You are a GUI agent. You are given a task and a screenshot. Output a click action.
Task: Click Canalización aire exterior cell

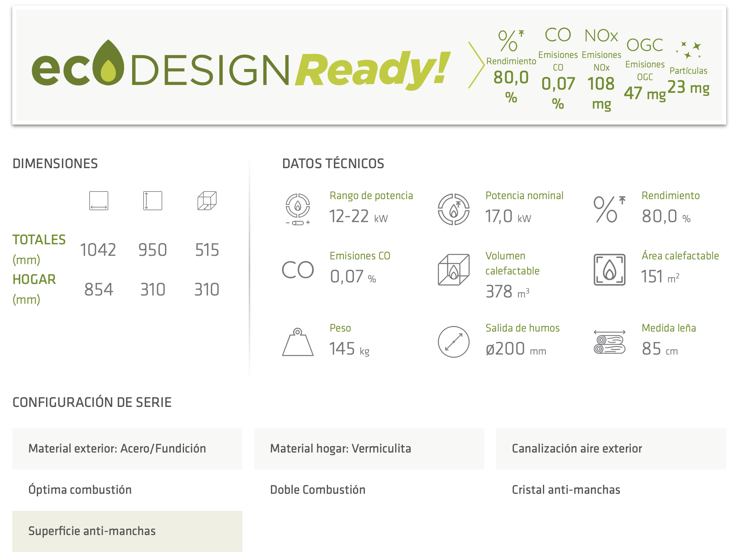pos(611,449)
